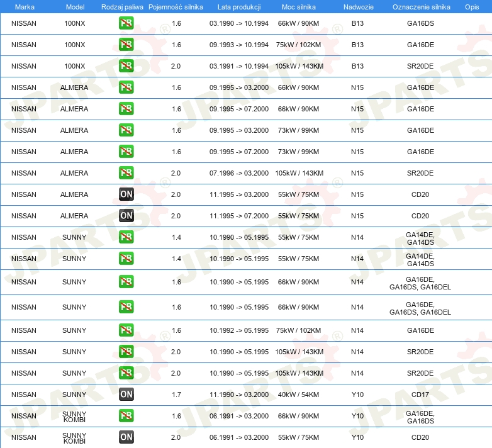
Task: Click petrol PB icon in 100NX SR20DE row
Action: click(126, 66)
